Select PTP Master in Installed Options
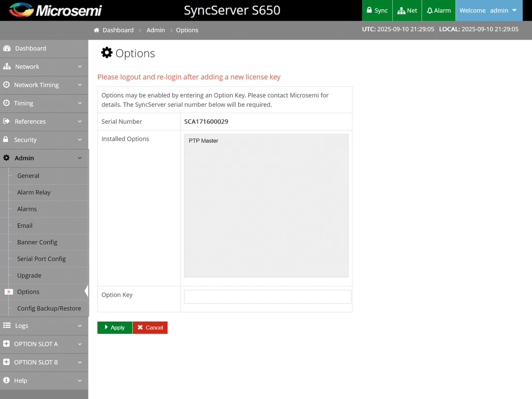 click(x=203, y=141)
